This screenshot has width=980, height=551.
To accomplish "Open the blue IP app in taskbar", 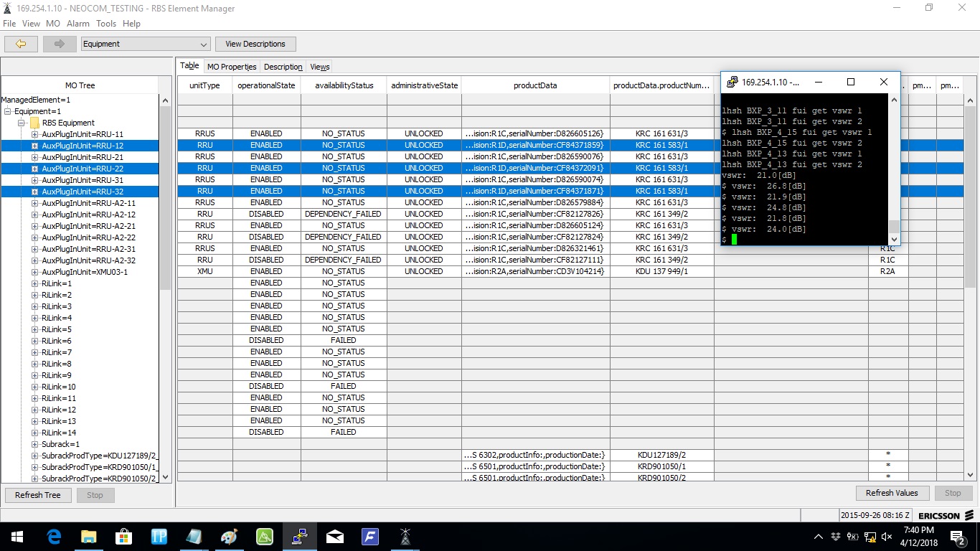I will (x=159, y=537).
